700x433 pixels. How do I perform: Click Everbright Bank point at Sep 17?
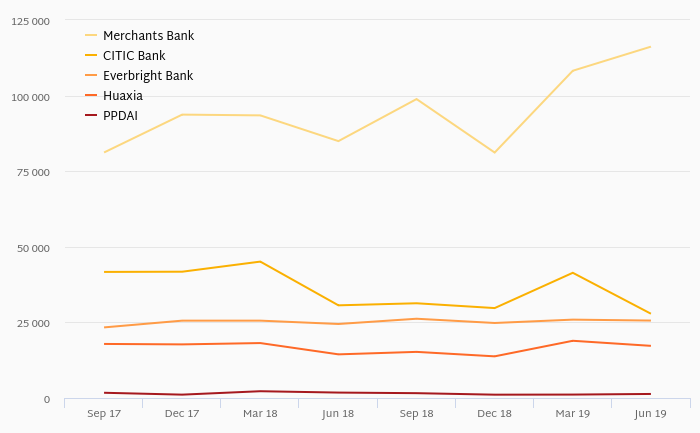[104, 328]
